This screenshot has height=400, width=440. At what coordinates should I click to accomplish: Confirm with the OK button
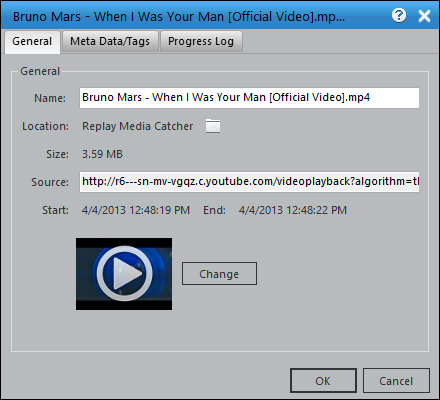click(323, 381)
